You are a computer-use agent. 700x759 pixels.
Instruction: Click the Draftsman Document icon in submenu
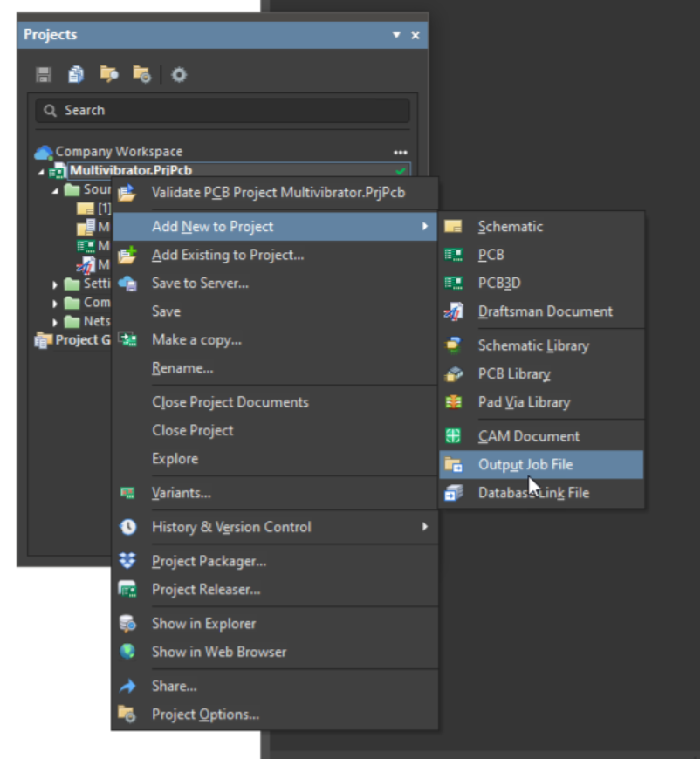tap(453, 311)
